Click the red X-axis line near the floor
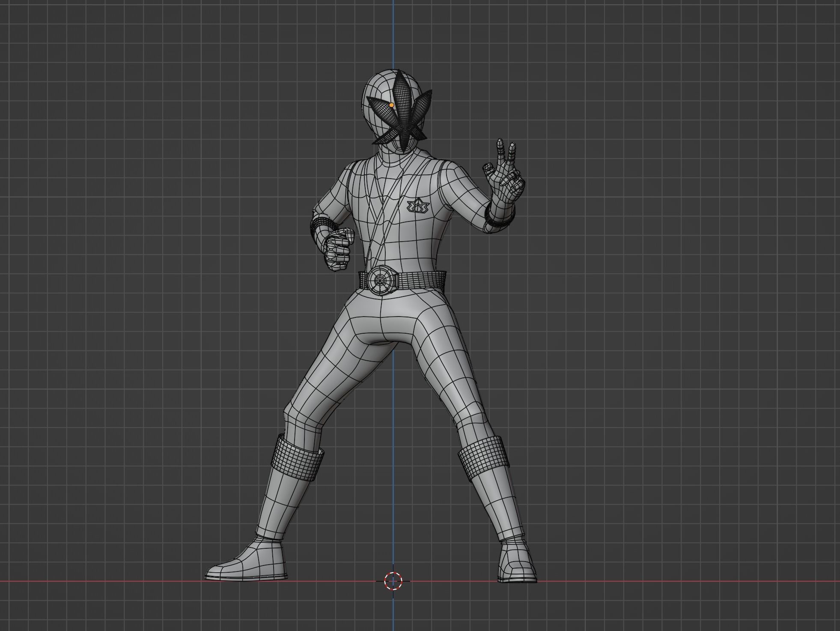Screen dimensions: 840x631 click(x=128, y=581)
